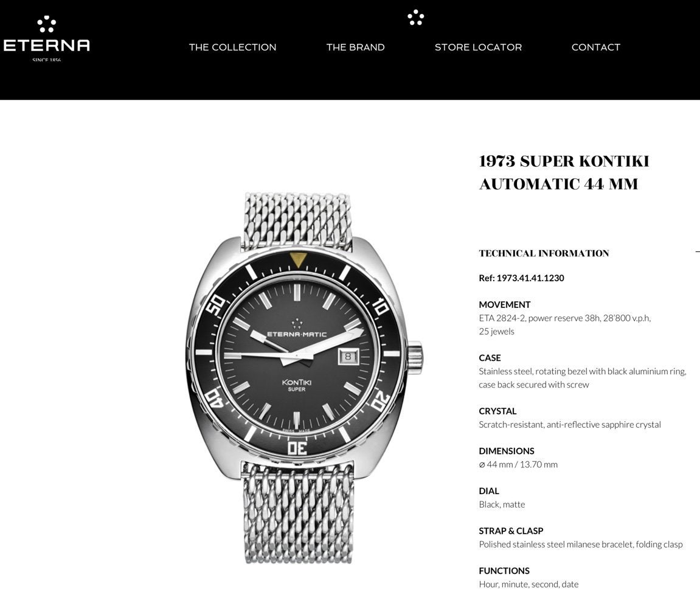Screen dimensions: 700x597
Task: Click the Eterna logo at top left
Action: click(x=46, y=39)
